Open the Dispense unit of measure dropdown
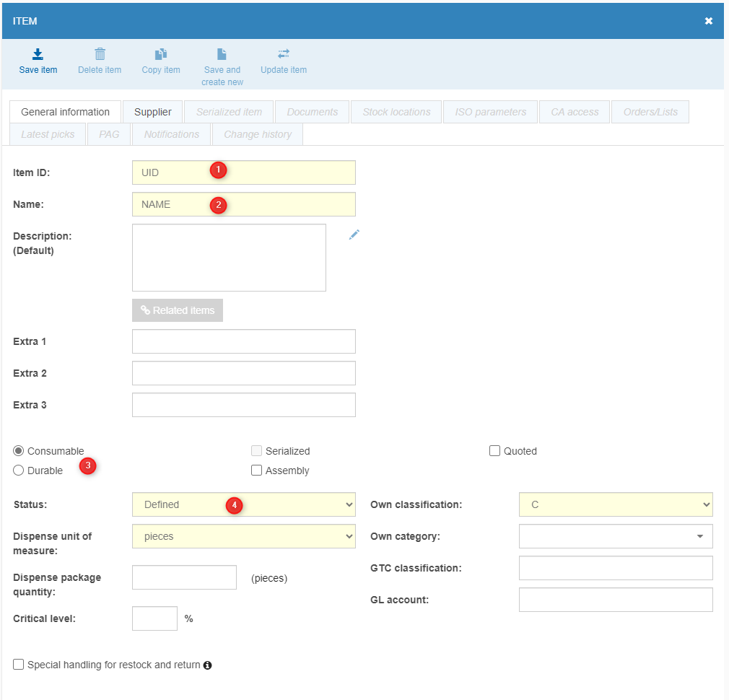The width and height of the screenshot is (729, 700). click(x=244, y=536)
